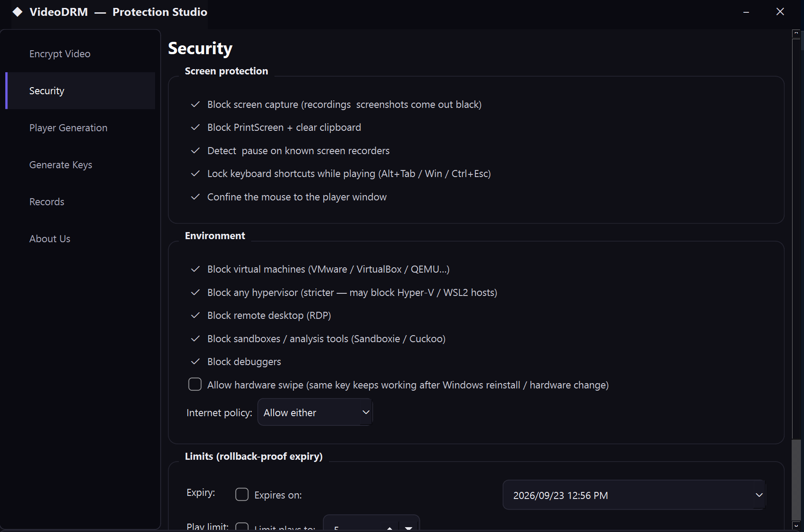Click the VideoDRM diamond logo icon
Viewport: 804px width, 532px height.
pyautogui.click(x=17, y=12)
